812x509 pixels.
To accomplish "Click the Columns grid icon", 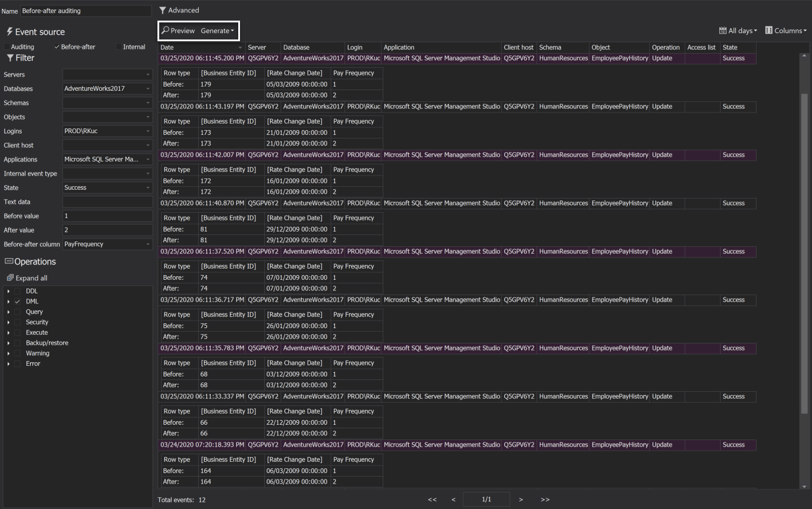I will pyautogui.click(x=769, y=31).
